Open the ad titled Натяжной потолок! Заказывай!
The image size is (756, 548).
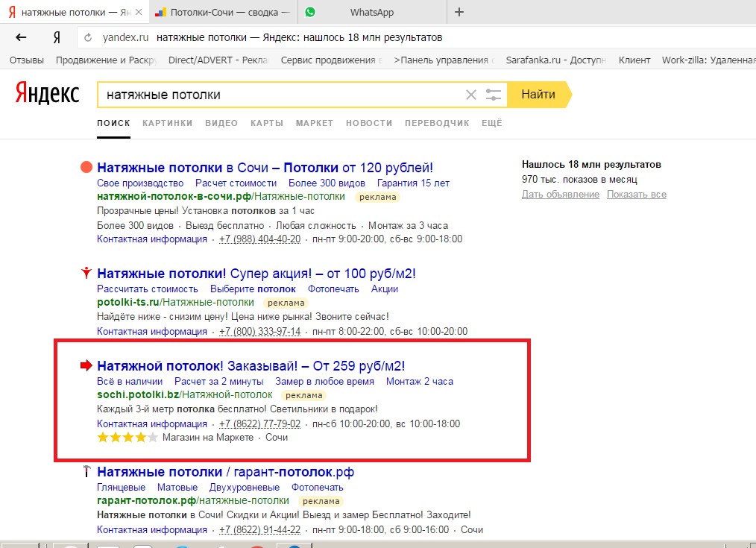click(251, 366)
